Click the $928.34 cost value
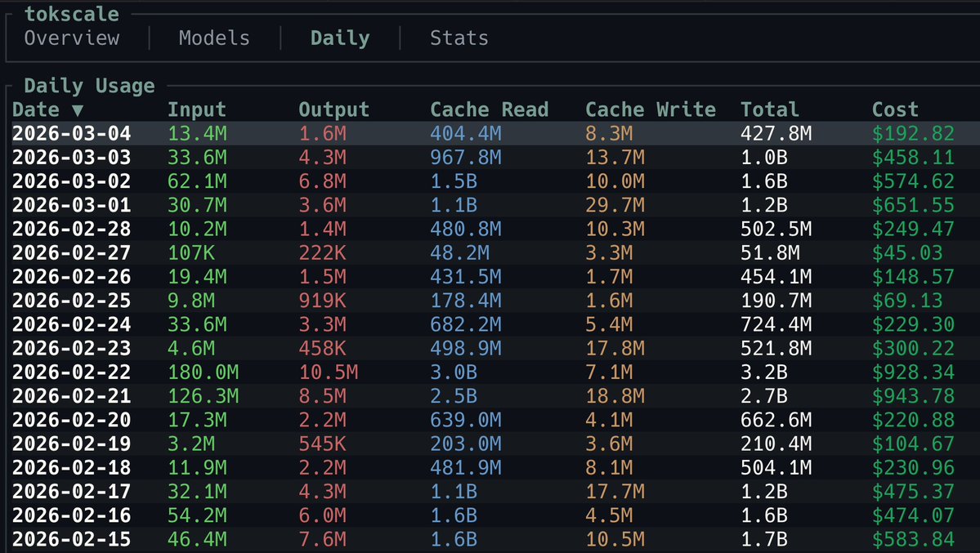 click(913, 372)
